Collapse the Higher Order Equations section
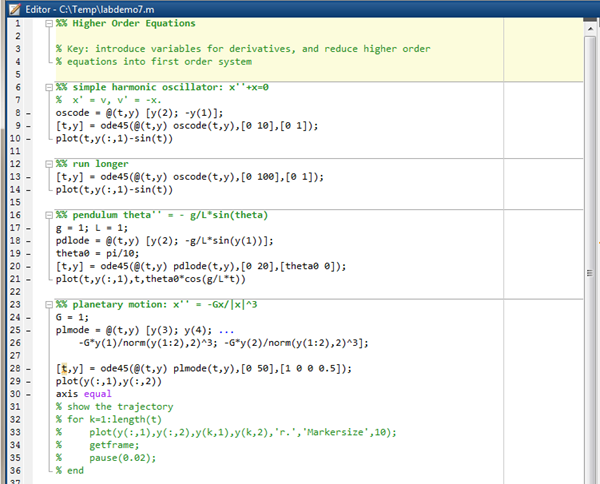Image resolution: width=600 pixels, height=484 pixels. [x=49, y=23]
